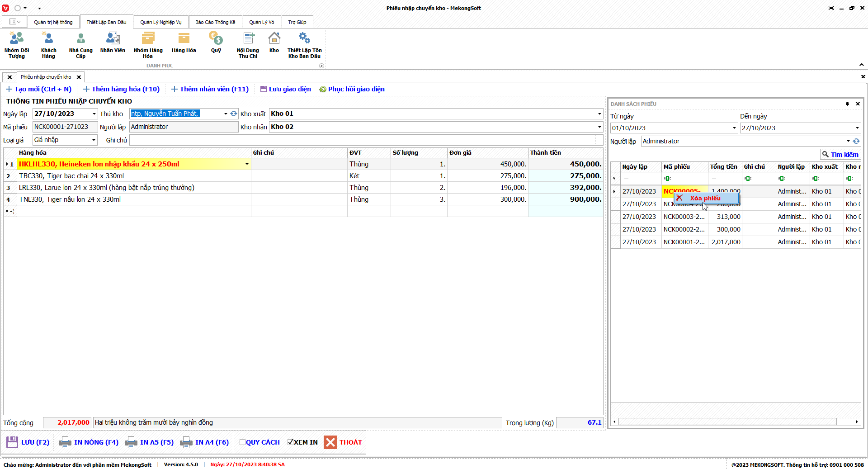Switch to the Báo Cáo Thống Kê tab
This screenshot has height=469, width=868.
215,22
